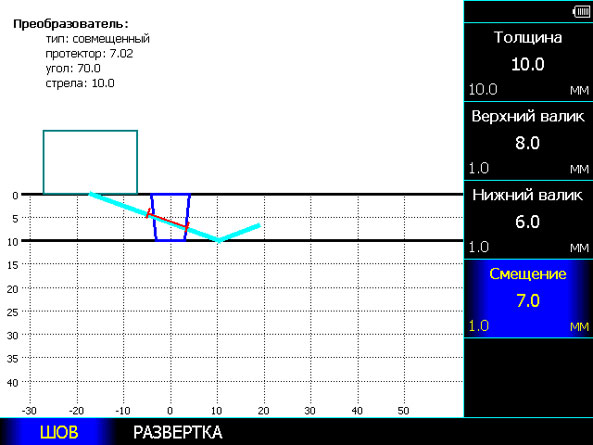This screenshot has width=593, height=445.
Task: Select the Верхний валик parameter panel
Action: click(x=528, y=141)
